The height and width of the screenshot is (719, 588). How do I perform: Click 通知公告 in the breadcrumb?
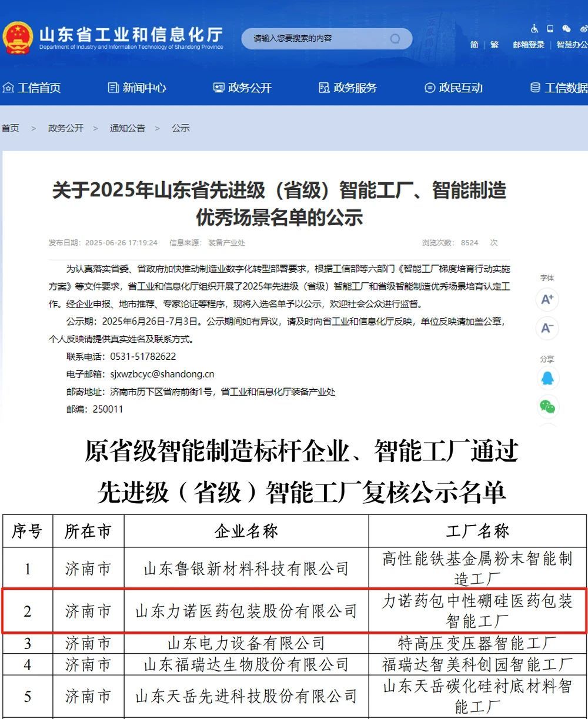click(x=128, y=128)
